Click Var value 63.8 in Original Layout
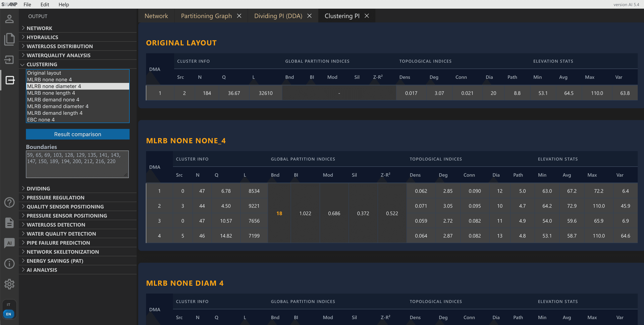 click(625, 93)
